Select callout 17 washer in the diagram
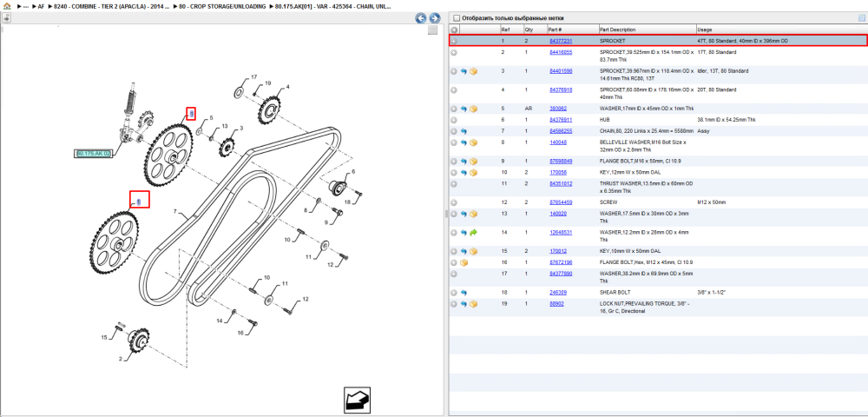Screen dimensions: 868x417 (254, 77)
